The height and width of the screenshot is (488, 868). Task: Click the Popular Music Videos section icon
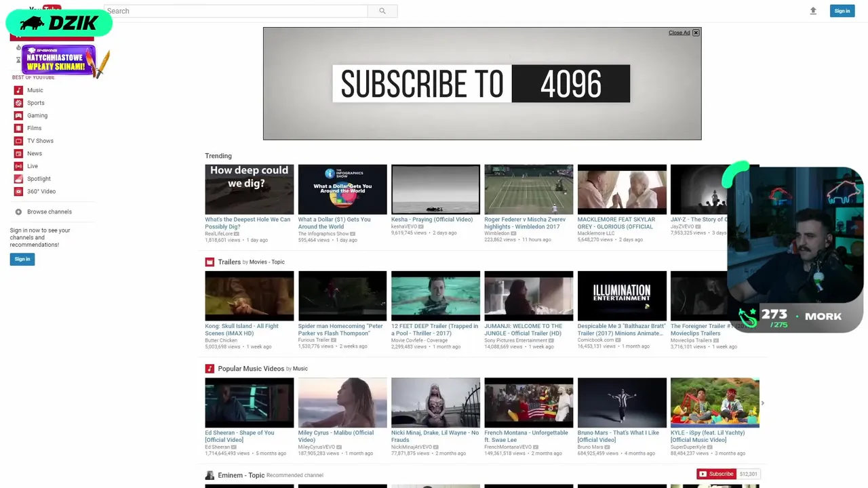point(210,369)
